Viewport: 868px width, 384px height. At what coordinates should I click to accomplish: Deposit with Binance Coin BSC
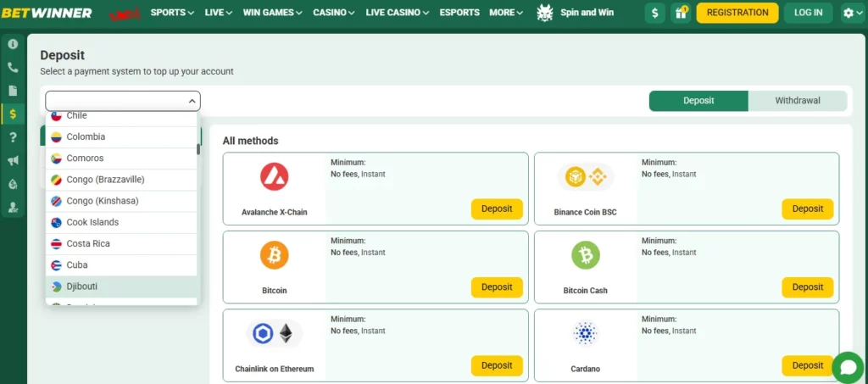point(808,209)
